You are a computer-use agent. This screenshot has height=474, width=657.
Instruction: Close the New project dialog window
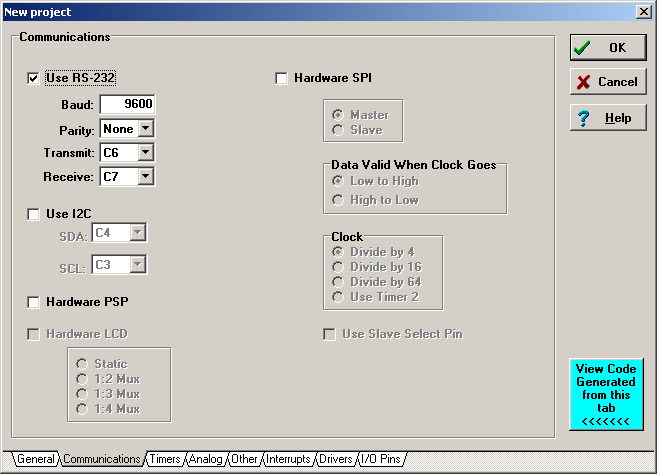(x=644, y=10)
